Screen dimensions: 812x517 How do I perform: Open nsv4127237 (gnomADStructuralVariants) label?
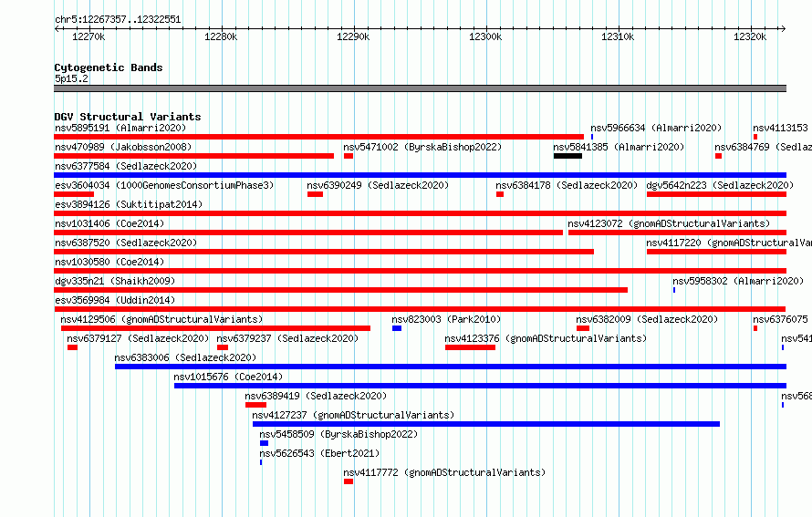click(353, 415)
